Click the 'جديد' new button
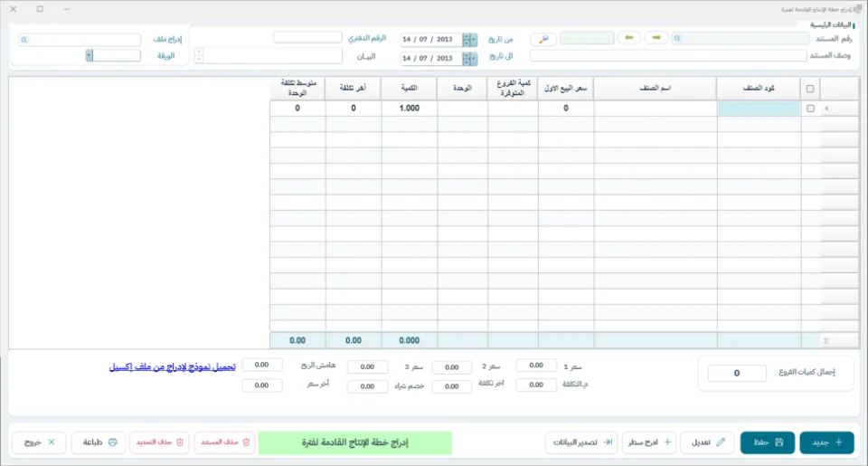The height and width of the screenshot is (466, 868). (x=826, y=442)
